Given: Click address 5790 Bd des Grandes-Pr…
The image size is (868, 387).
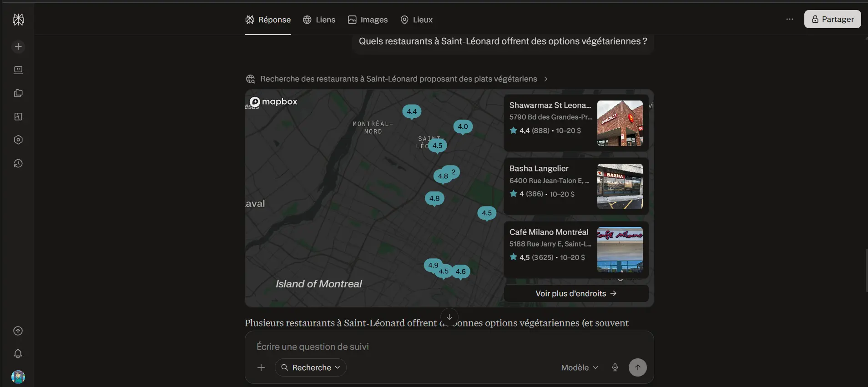Looking at the screenshot, I should (x=550, y=117).
